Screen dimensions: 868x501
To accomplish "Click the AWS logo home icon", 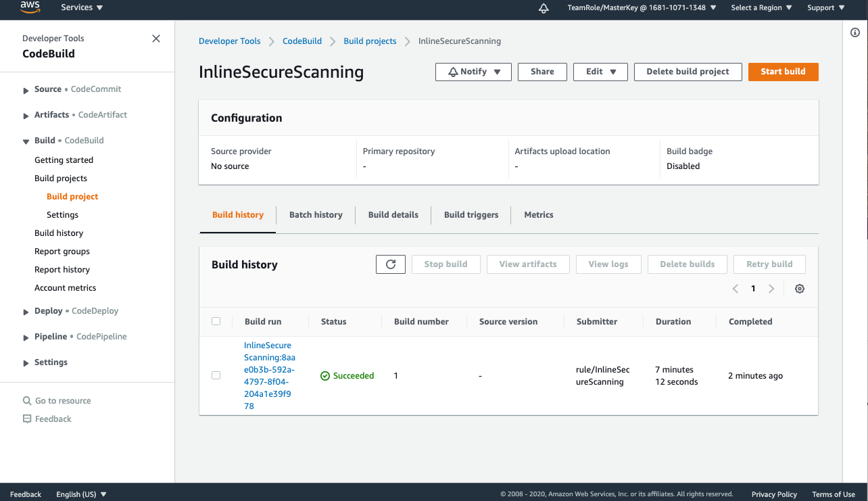I will (x=30, y=7).
